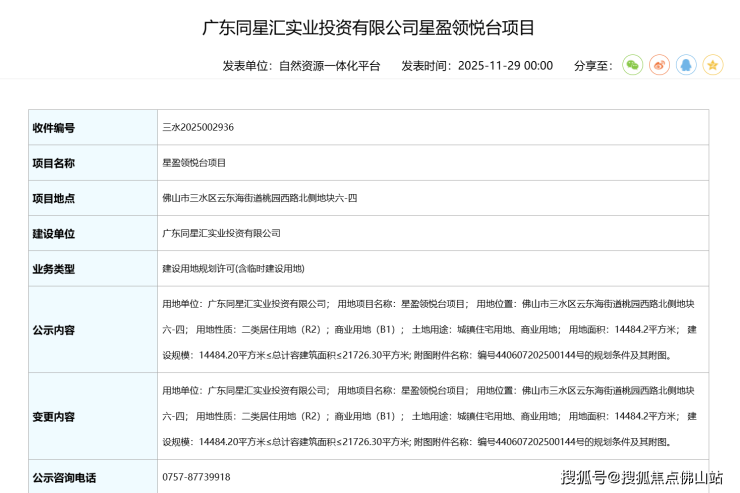Share to QZone with star icon

point(712,65)
